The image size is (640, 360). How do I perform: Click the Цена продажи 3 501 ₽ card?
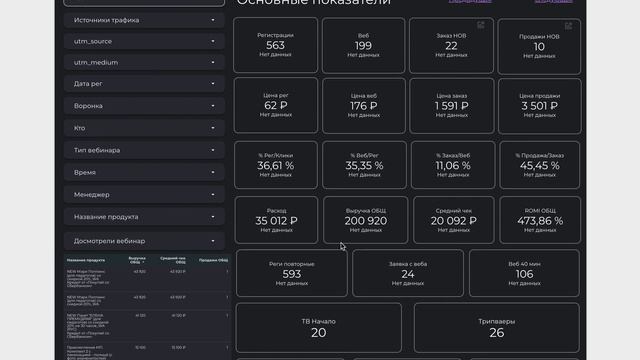(x=540, y=106)
